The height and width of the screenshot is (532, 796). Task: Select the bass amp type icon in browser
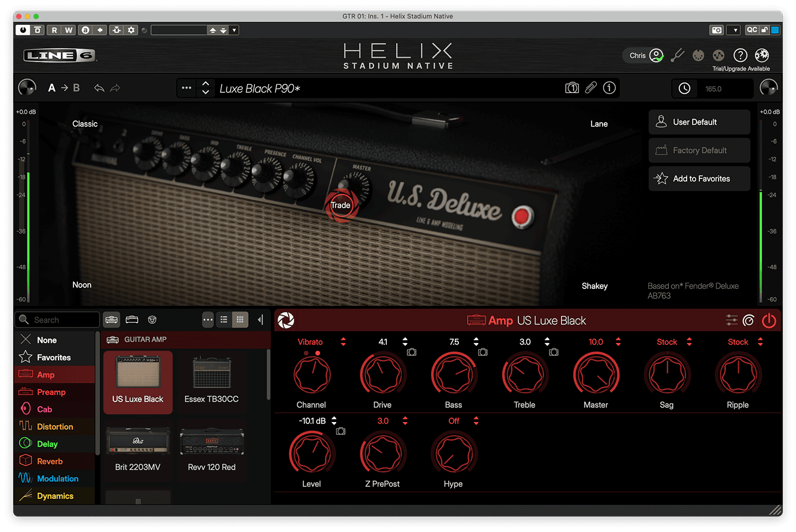[132, 320]
